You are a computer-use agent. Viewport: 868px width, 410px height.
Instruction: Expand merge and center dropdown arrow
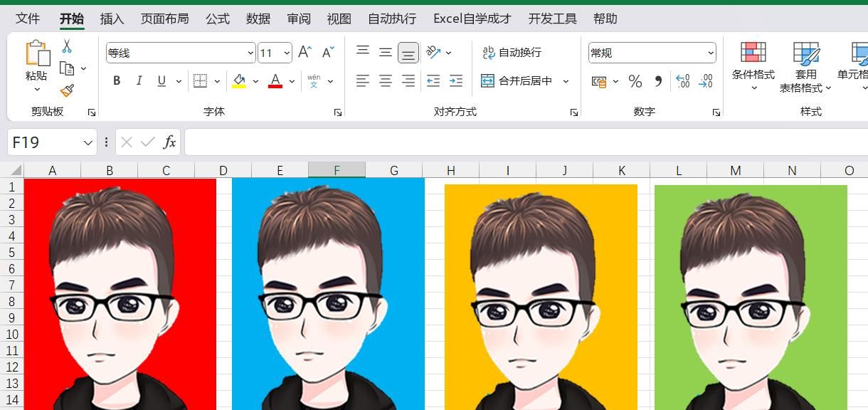tap(566, 82)
